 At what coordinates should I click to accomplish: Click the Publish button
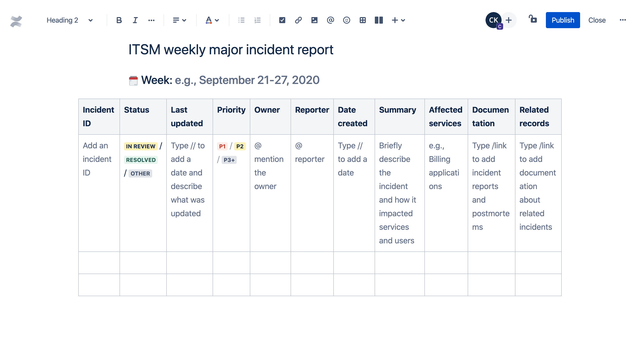pos(564,20)
